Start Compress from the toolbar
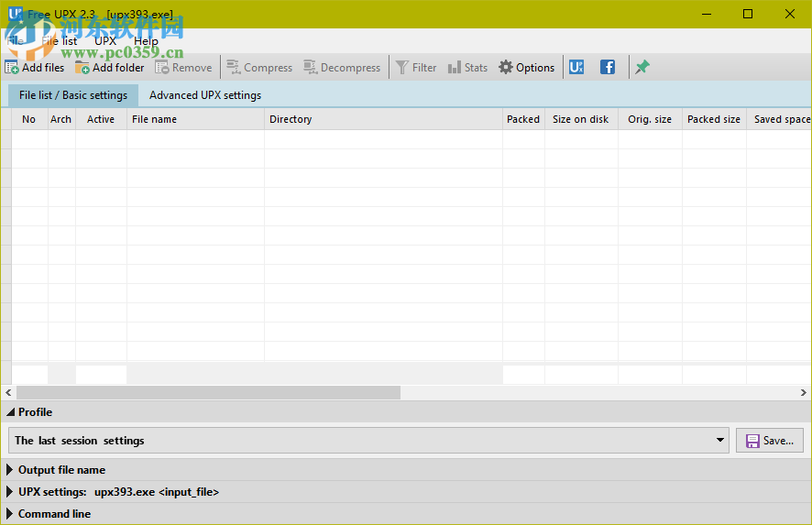 (x=259, y=67)
